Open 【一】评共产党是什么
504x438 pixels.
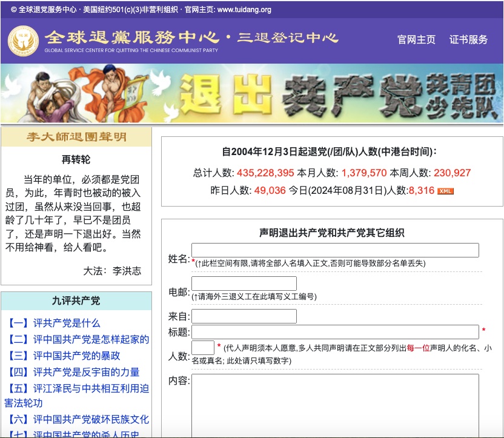tap(53, 323)
